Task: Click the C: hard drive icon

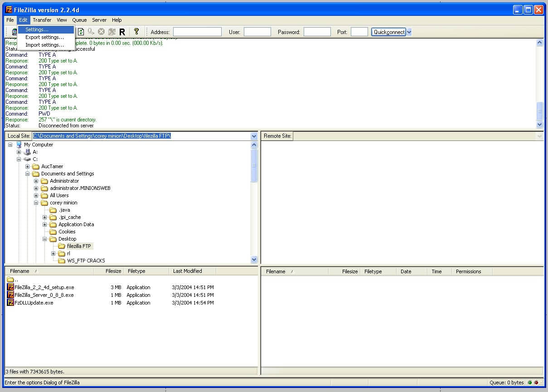Action: tap(27, 159)
